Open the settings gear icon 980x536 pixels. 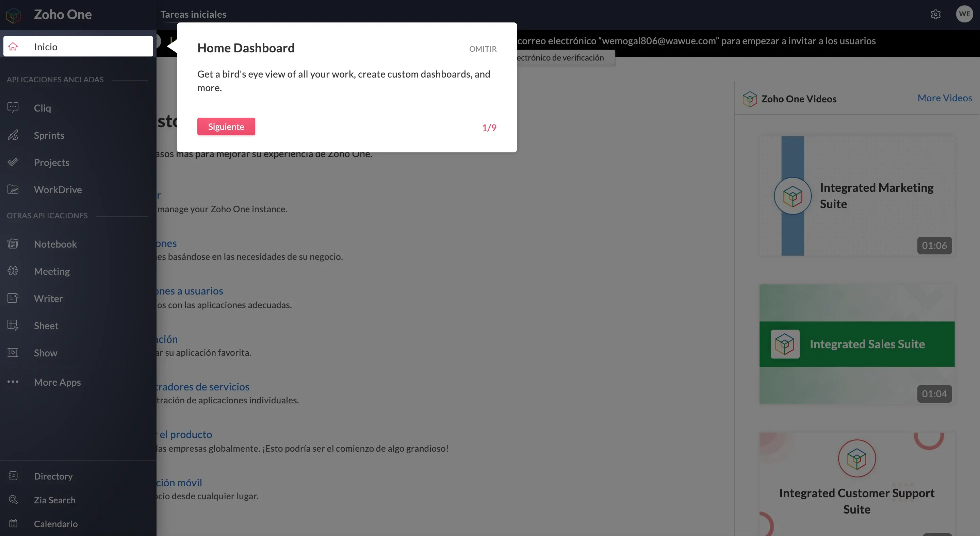point(935,14)
